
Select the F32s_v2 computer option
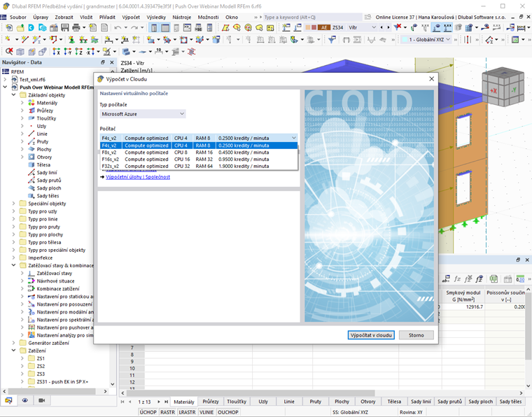click(x=199, y=166)
